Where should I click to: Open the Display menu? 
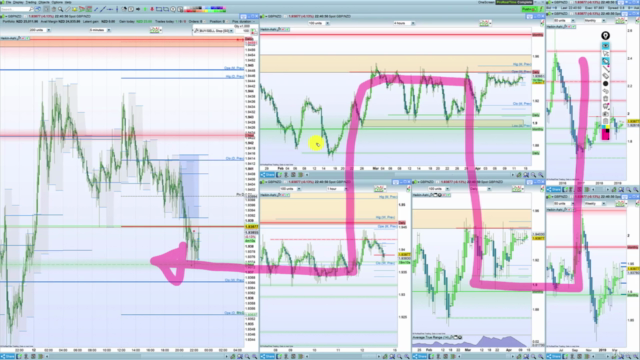[x=18, y=2]
